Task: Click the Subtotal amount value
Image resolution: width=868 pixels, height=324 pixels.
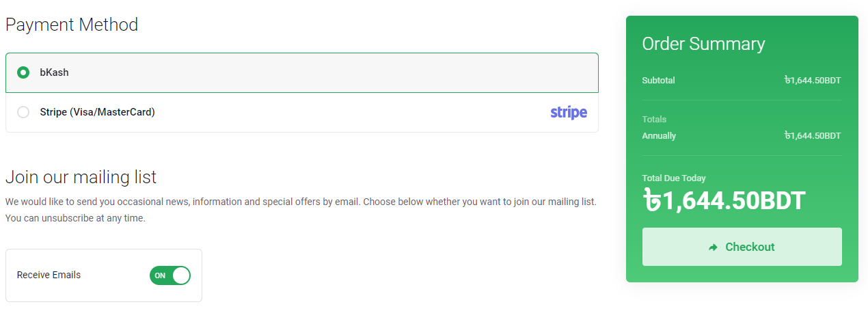Action: click(813, 81)
